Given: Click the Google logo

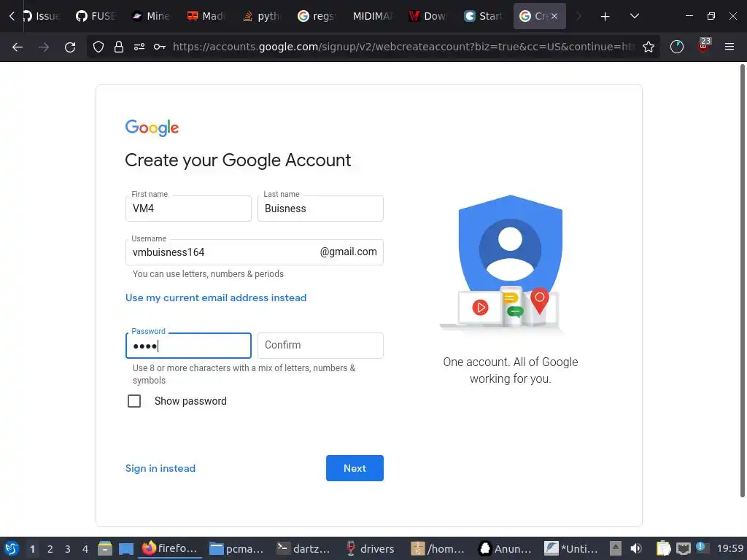Looking at the screenshot, I should tap(152, 128).
